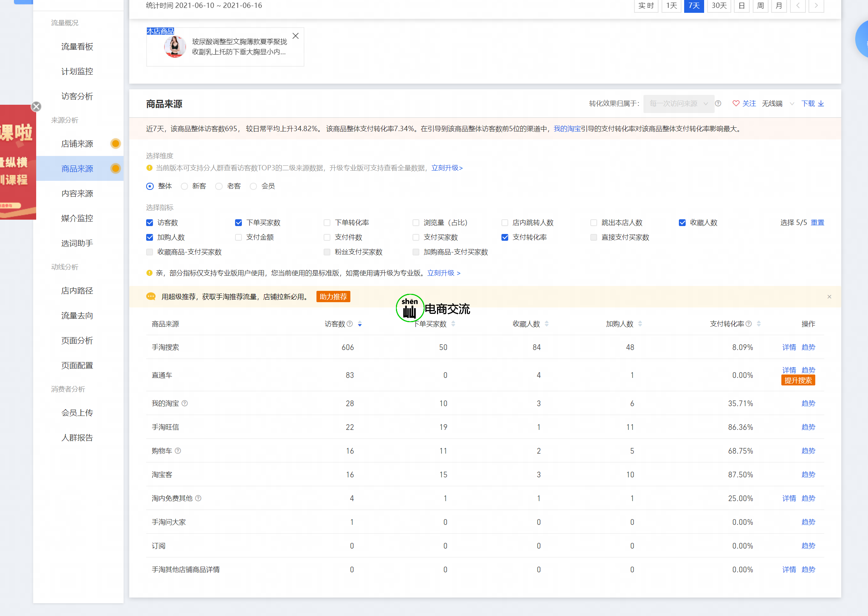
Task: Open 趋势 for 淘宝客 row
Action: click(808, 474)
